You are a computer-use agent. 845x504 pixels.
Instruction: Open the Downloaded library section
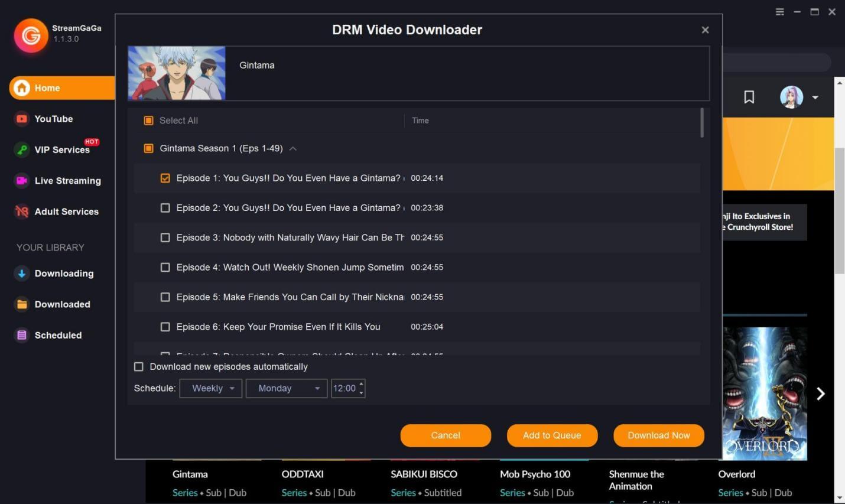tap(62, 304)
